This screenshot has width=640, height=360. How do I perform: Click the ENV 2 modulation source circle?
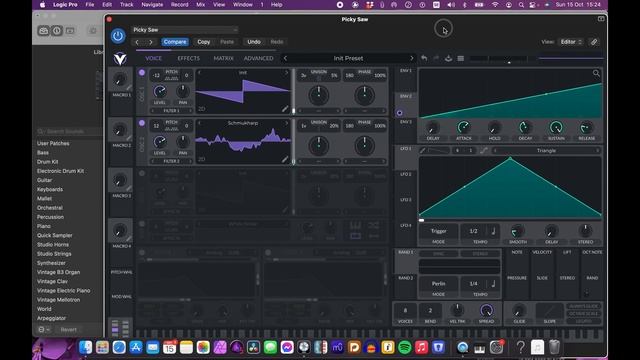pyautogui.click(x=400, y=113)
